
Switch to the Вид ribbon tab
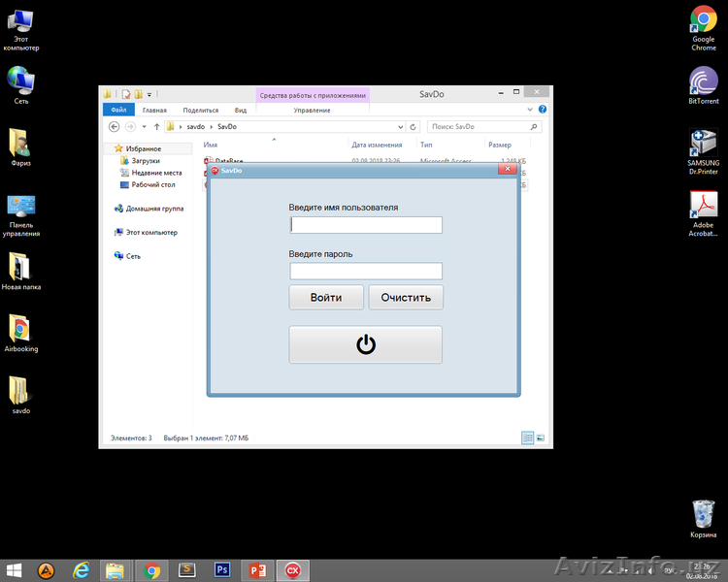point(240,111)
